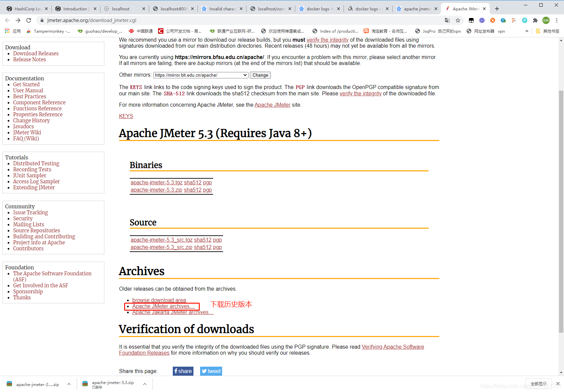
Task: Expand options for apache-jmeter-2 zip download
Action: click(x=69, y=384)
